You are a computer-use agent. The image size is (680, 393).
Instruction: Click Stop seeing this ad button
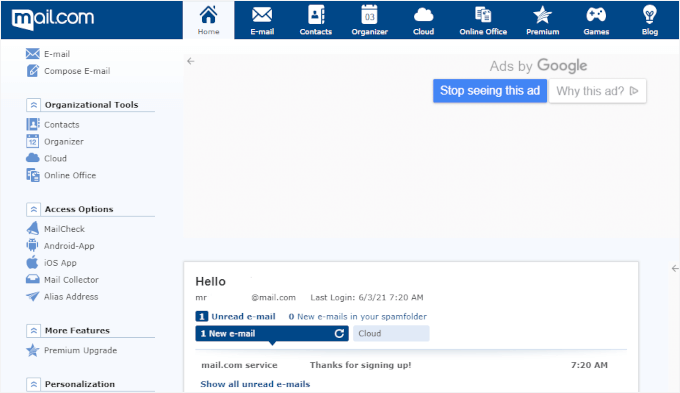(x=490, y=91)
